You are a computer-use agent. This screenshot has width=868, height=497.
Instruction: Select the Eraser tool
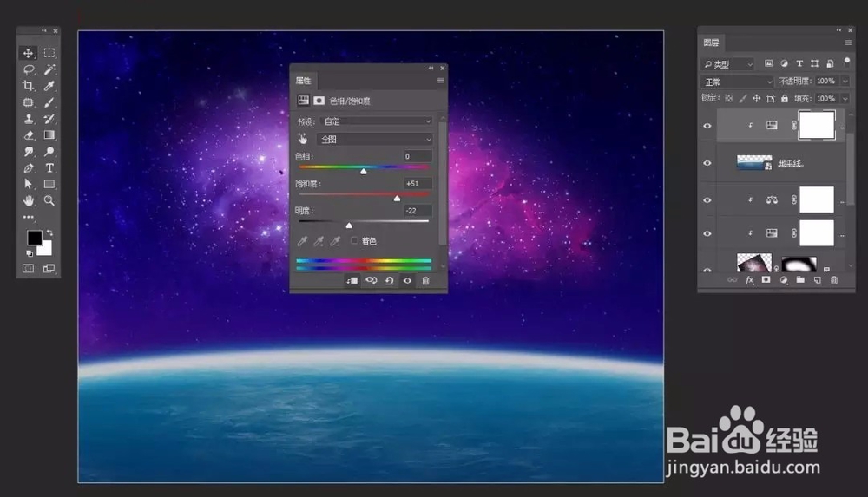pyautogui.click(x=29, y=135)
